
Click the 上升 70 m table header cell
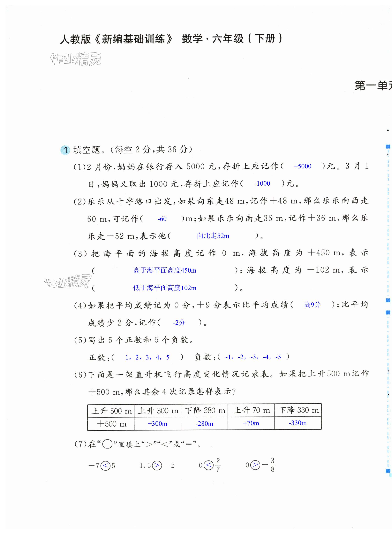(252, 410)
